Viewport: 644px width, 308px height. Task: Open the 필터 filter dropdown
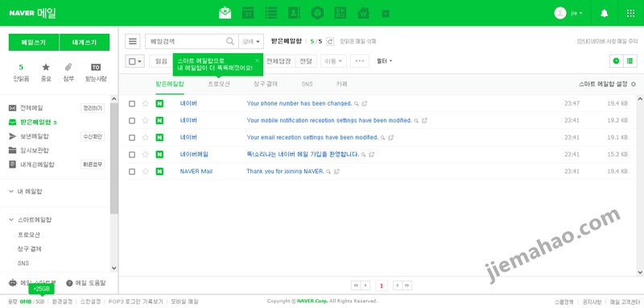coord(385,60)
